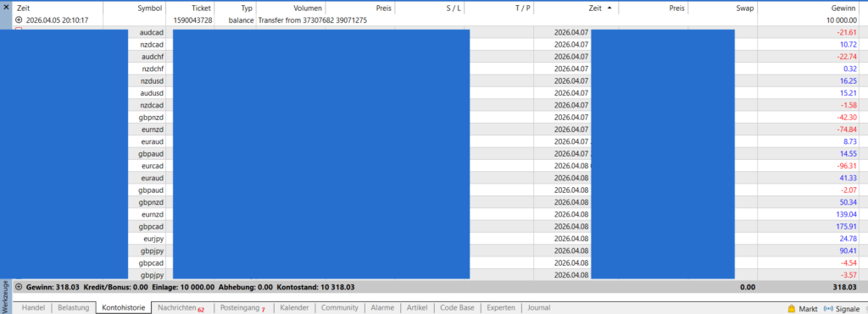Click the 0.32 profit value

[850, 69]
